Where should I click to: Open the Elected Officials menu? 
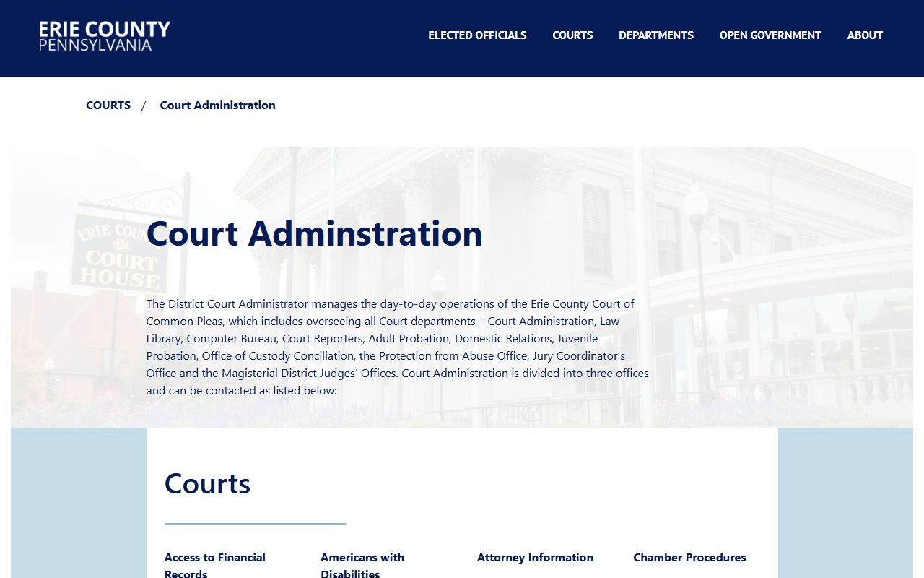(x=477, y=35)
